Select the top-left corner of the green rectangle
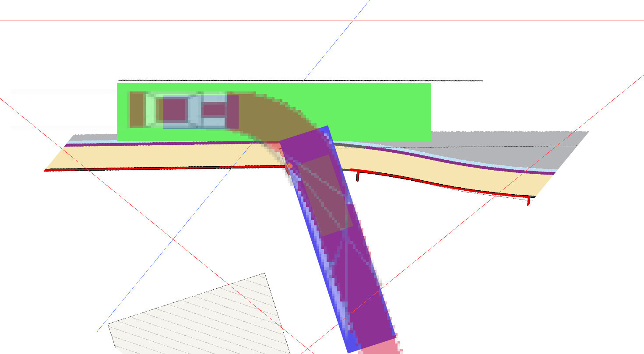644x354 pixels. 118,84
